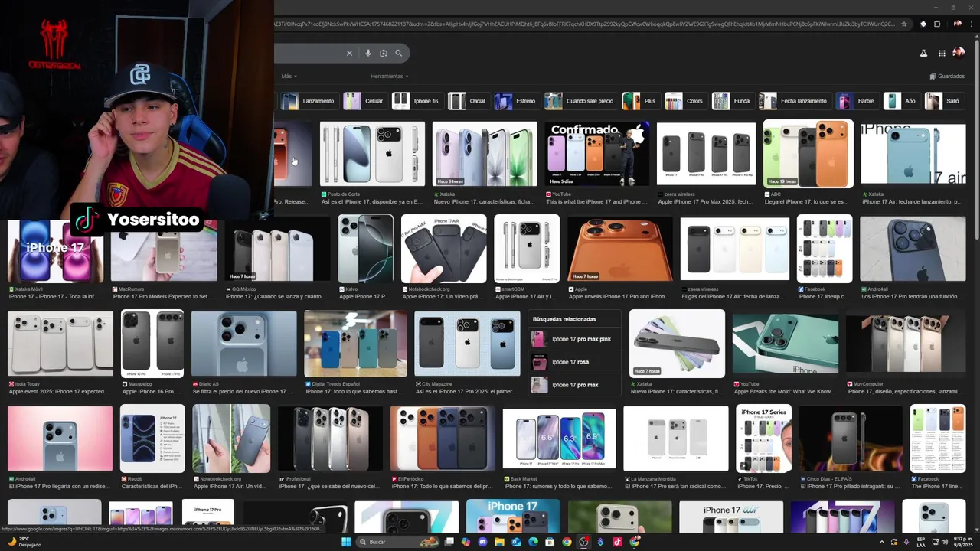This screenshot has width=980, height=551.
Task: Show hidden system tray icons
Action: coord(881,542)
